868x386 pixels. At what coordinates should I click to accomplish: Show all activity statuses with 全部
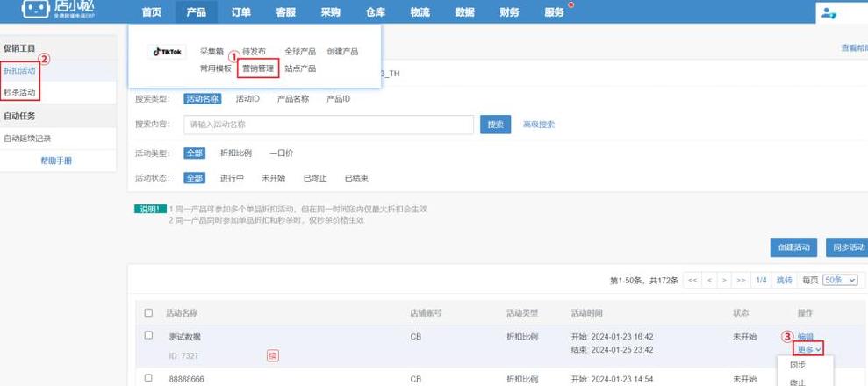coord(194,178)
